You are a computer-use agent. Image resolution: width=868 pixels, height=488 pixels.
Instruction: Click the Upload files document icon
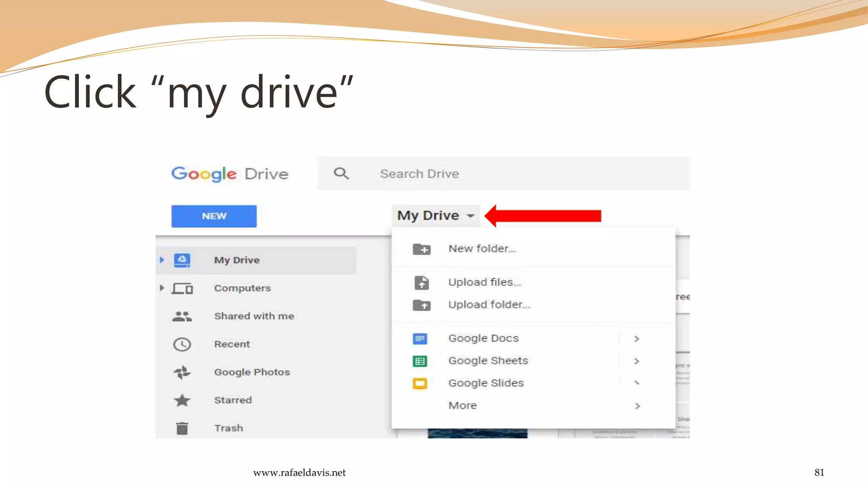tap(422, 283)
